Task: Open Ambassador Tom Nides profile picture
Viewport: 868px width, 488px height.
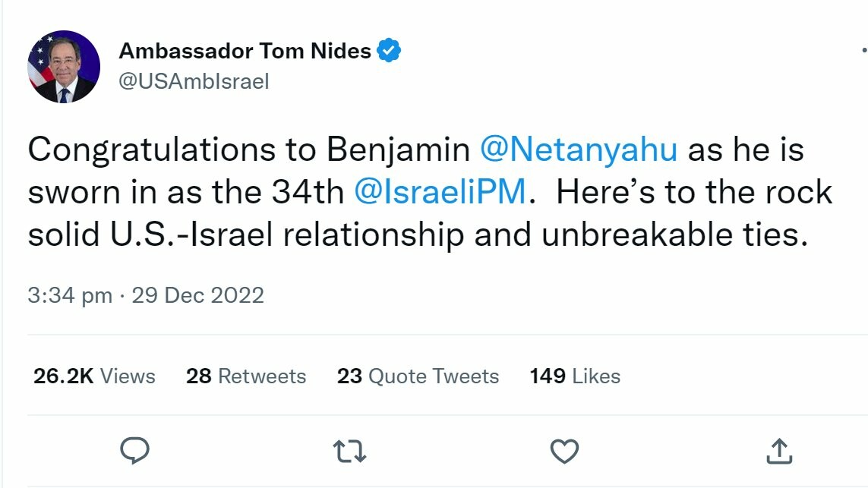Action: pos(64,67)
